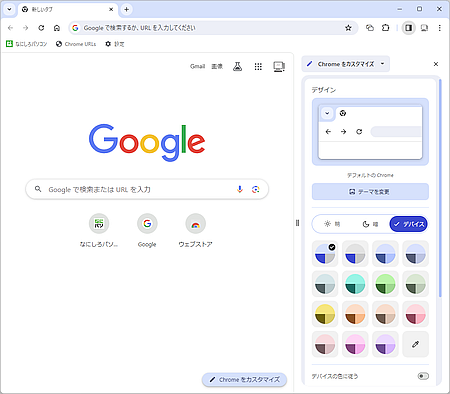This screenshot has height=394, width=450.
Task: Select light mode 明
Action: (x=332, y=224)
